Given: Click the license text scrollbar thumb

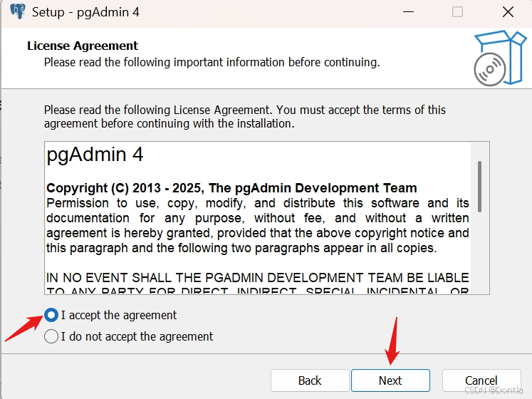Looking at the screenshot, I should 479,187.
